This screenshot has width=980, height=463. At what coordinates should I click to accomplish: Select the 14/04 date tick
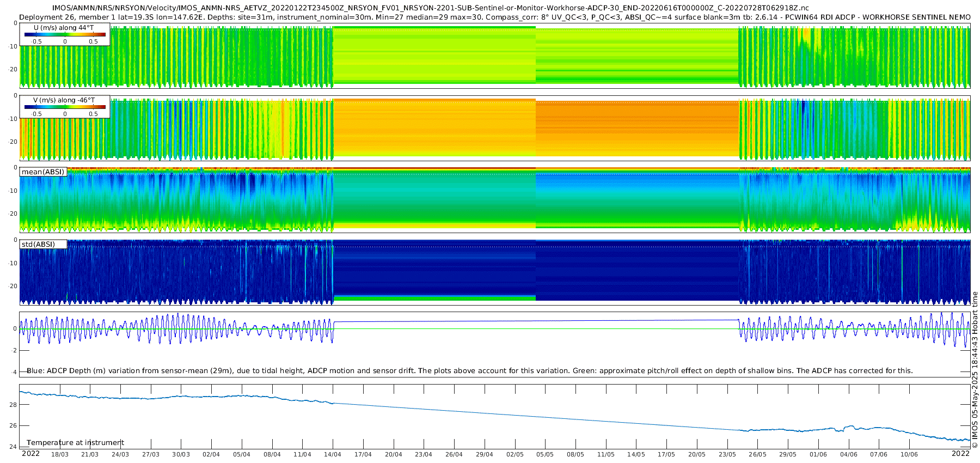click(x=333, y=454)
